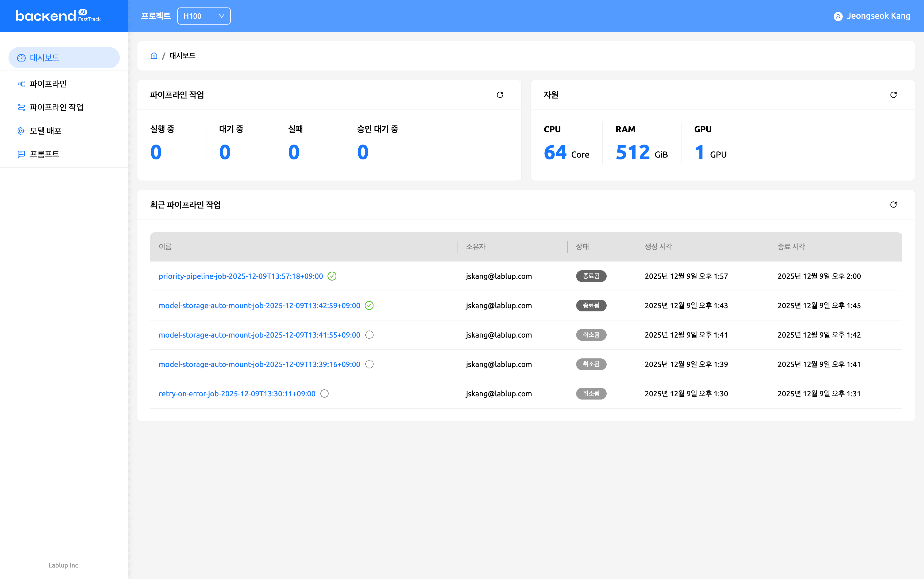Click the home icon in the breadcrumb
Image resolution: width=924 pixels, height=579 pixels.
click(154, 56)
